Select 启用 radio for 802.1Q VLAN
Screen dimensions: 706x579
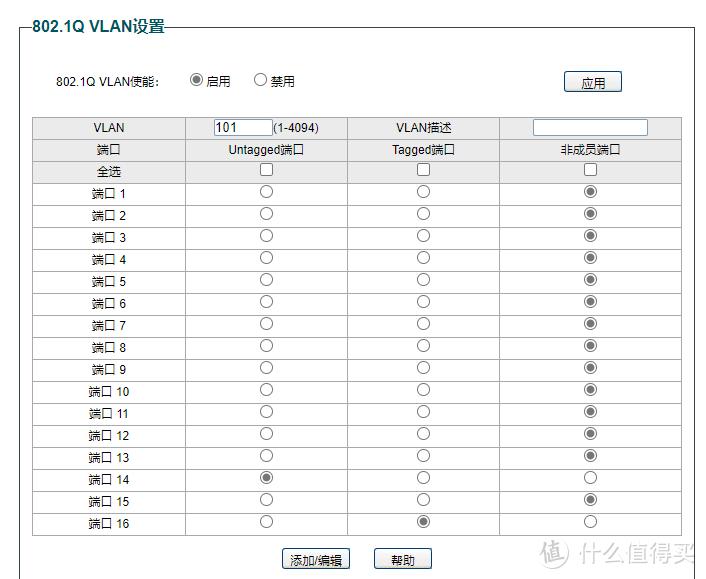point(196,80)
